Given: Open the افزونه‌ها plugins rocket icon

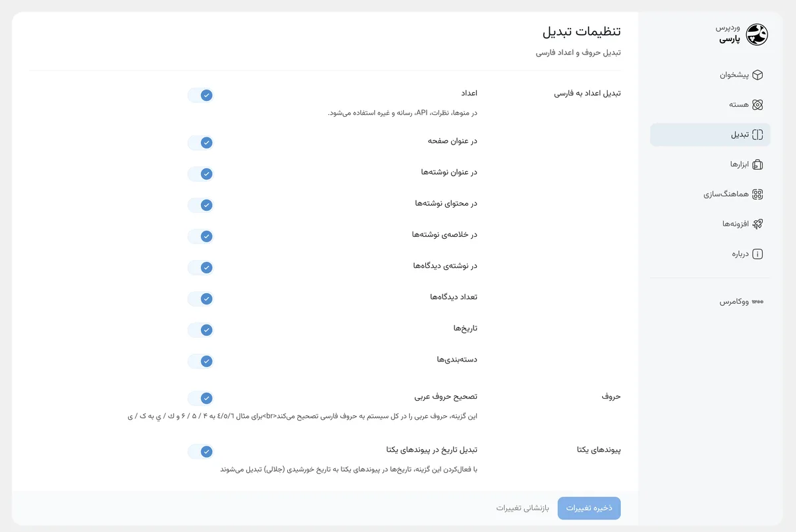Looking at the screenshot, I should (x=758, y=224).
